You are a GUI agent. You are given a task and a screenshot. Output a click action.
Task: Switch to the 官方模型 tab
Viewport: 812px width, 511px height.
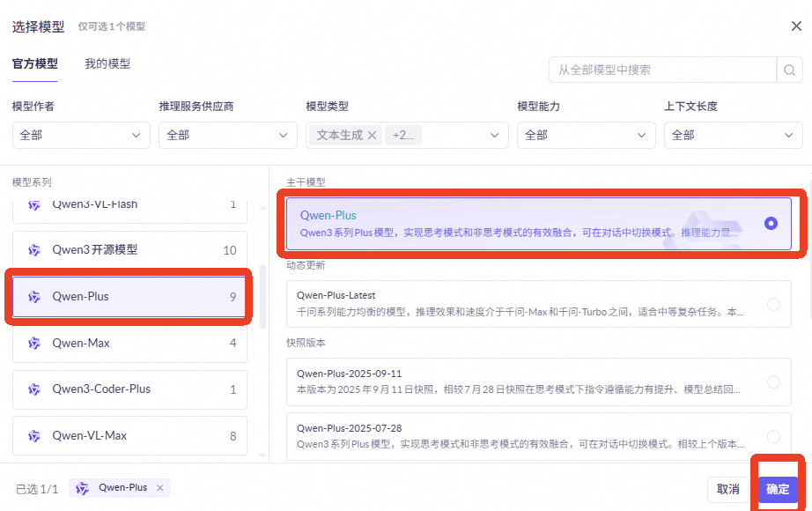click(34, 63)
